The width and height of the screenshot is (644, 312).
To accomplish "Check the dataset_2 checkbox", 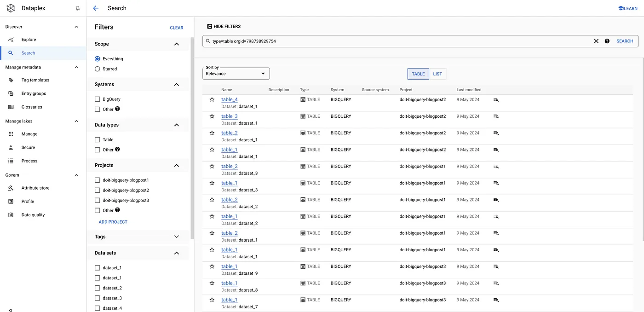I will 97,288.
